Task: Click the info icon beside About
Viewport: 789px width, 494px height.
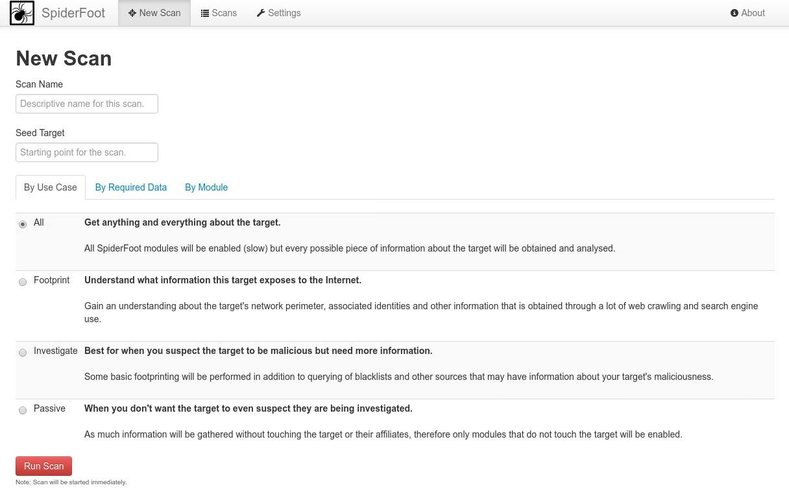Action: [734, 13]
